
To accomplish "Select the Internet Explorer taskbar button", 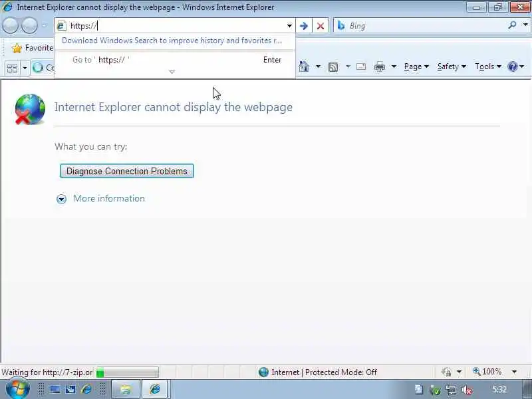I will click(x=155, y=390).
